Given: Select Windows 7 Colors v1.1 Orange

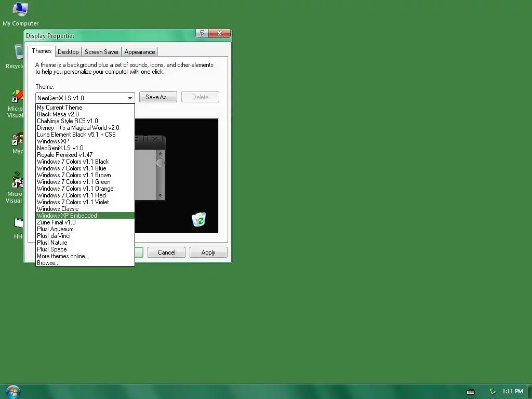Looking at the screenshot, I should pyautogui.click(x=85, y=189).
